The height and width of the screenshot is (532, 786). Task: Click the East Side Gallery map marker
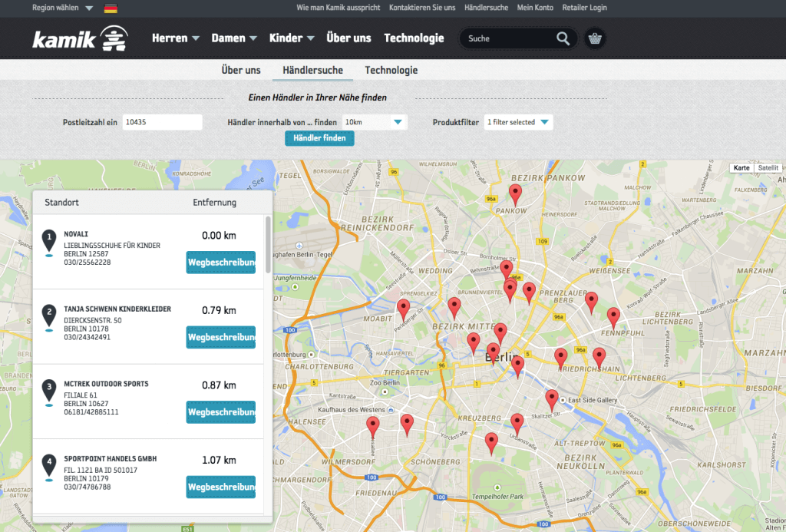[x=563, y=400]
